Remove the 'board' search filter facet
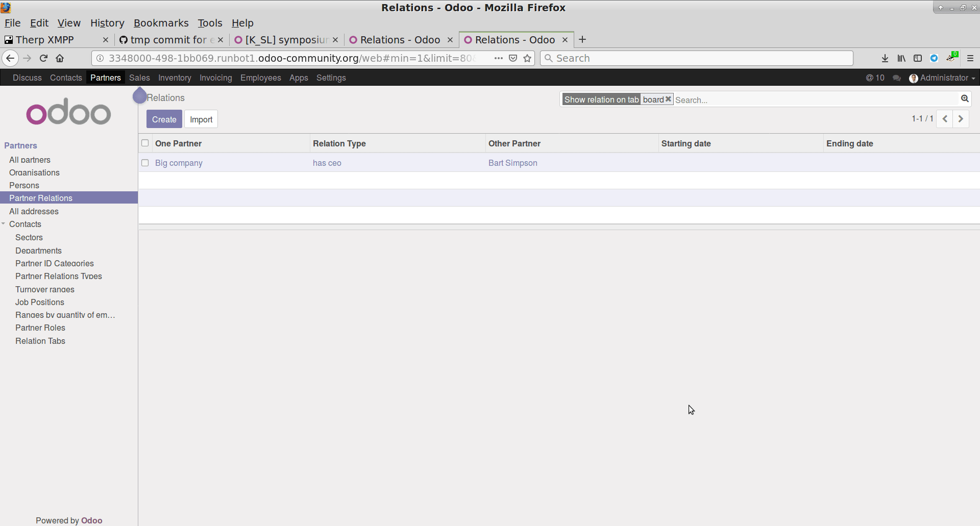Image resolution: width=980 pixels, height=526 pixels. pyautogui.click(x=668, y=99)
